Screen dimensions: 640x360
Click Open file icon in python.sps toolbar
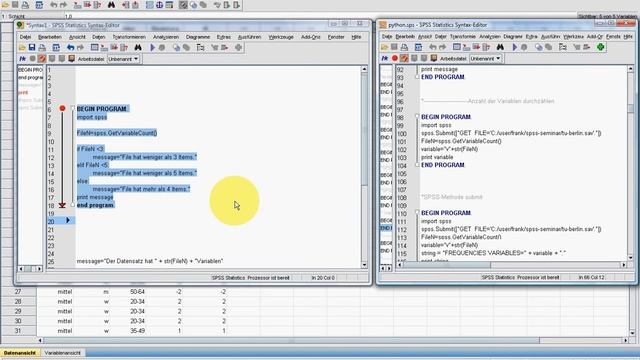pos(384,47)
